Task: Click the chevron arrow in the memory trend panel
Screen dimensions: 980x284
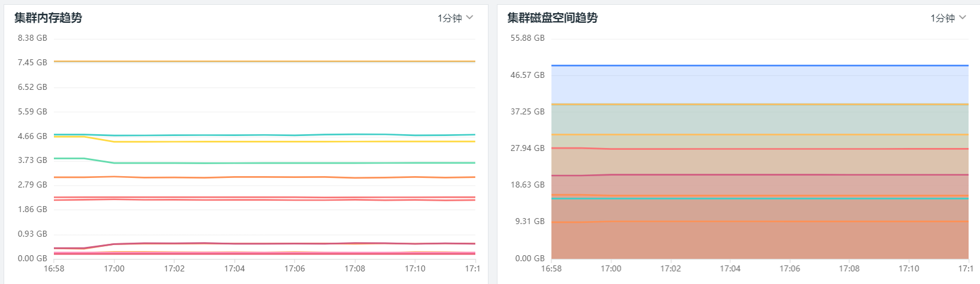Action: (x=470, y=17)
